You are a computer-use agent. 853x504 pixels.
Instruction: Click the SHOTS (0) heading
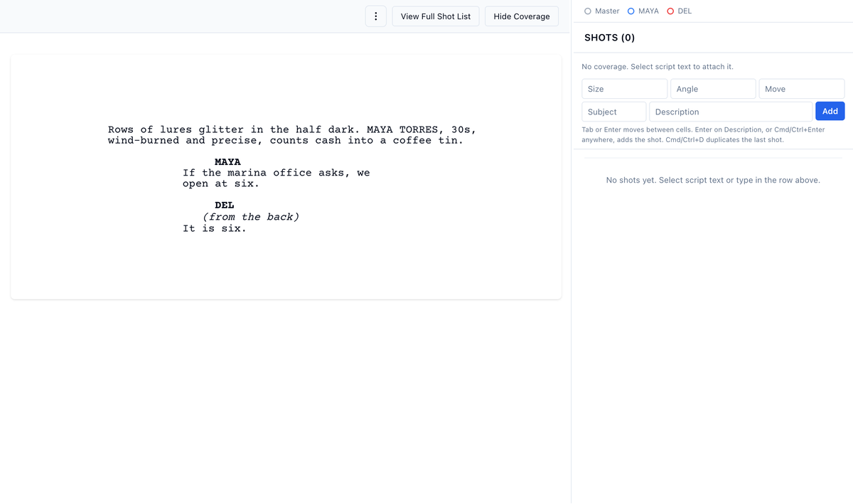[x=610, y=38]
